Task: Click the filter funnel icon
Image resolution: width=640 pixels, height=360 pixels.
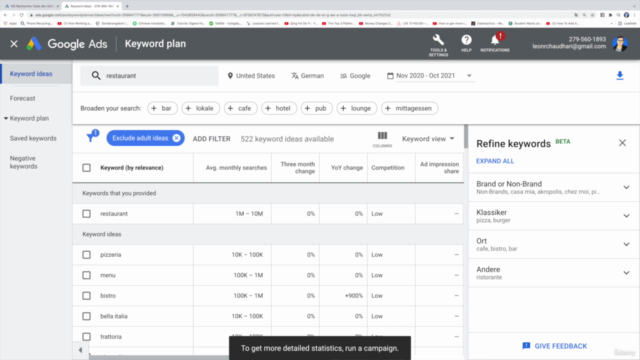Action: (91, 137)
